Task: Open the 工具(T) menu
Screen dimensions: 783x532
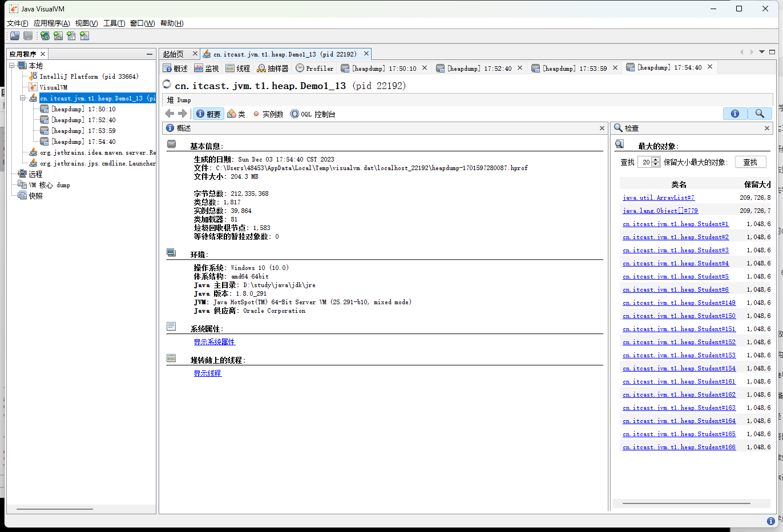Action: click(114, 23)
